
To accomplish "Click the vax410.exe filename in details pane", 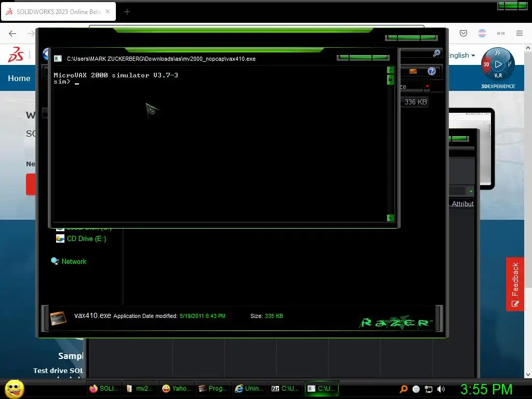I will 92,315.
